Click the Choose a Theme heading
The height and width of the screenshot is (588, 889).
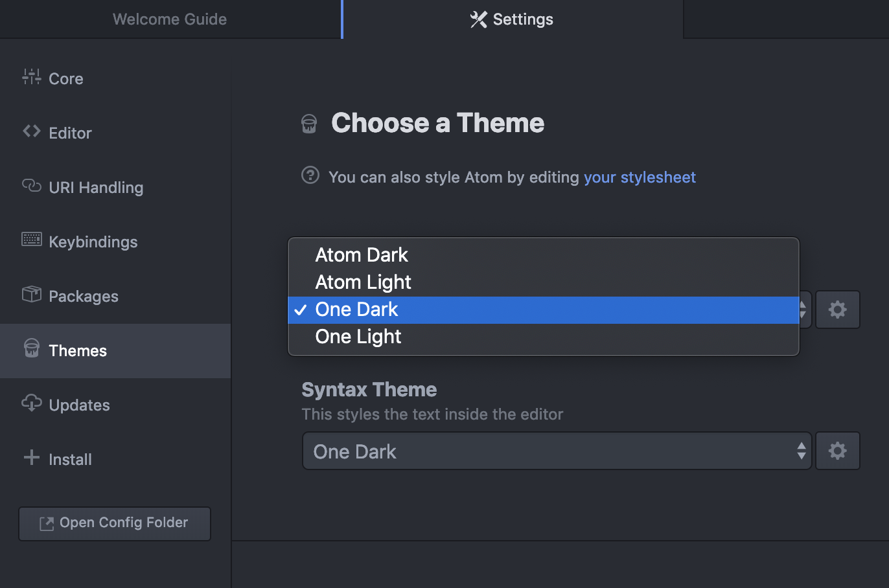pyautogui.click(x=437, y=123)
